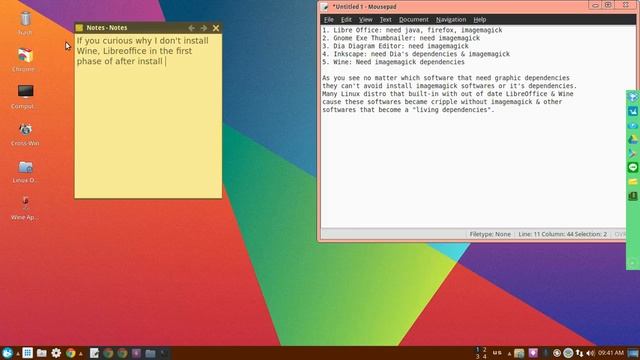
Task: Toggle the OVR overwrite indicator in status bar
Action: (620, 234)
